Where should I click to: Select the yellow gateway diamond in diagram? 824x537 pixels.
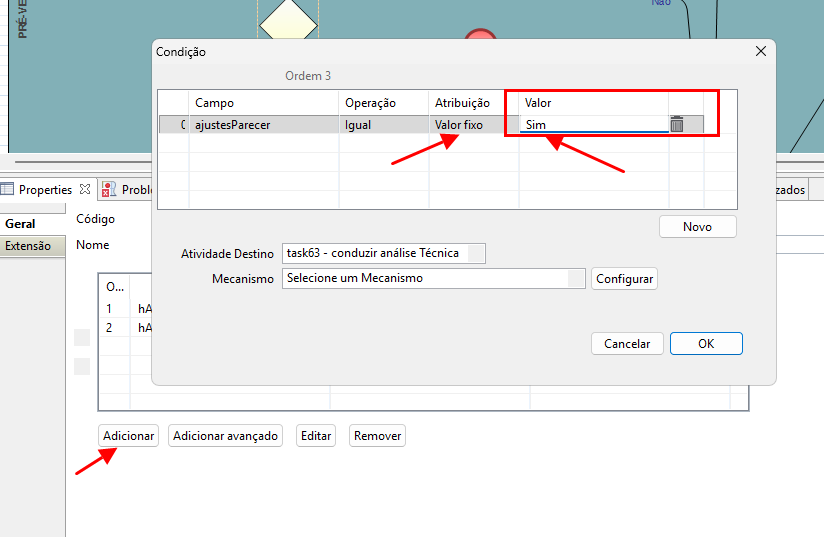[288, 22]
